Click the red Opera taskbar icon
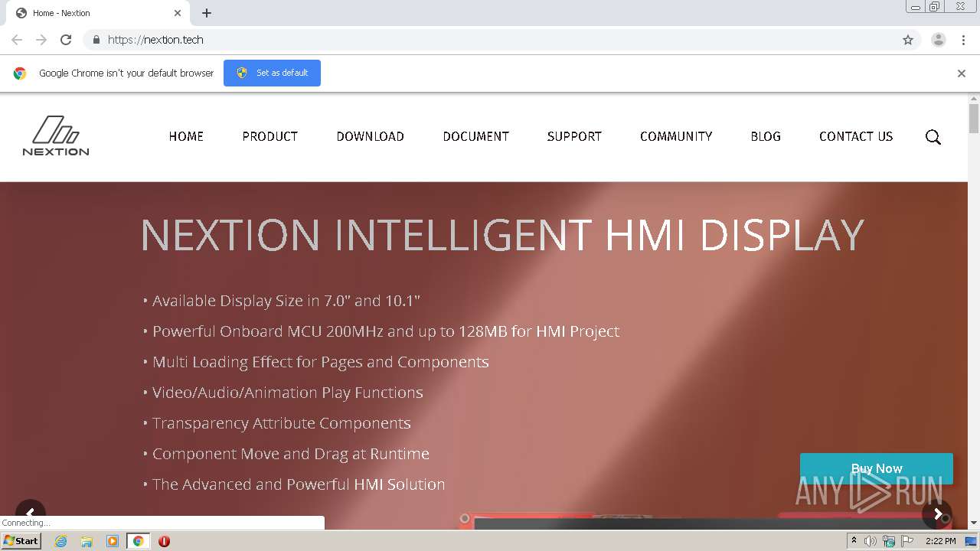This screenshot has height=551, width=980. 164,541
